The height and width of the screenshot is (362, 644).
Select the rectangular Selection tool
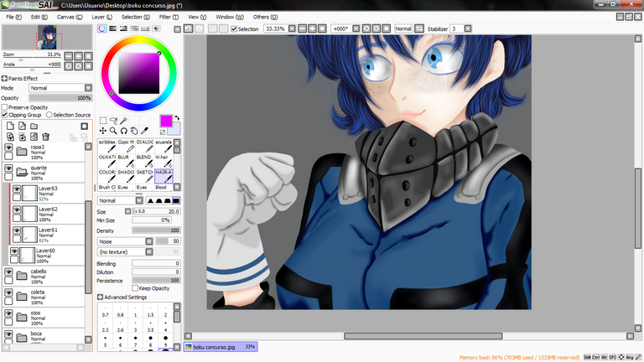[x=103, y=121]
